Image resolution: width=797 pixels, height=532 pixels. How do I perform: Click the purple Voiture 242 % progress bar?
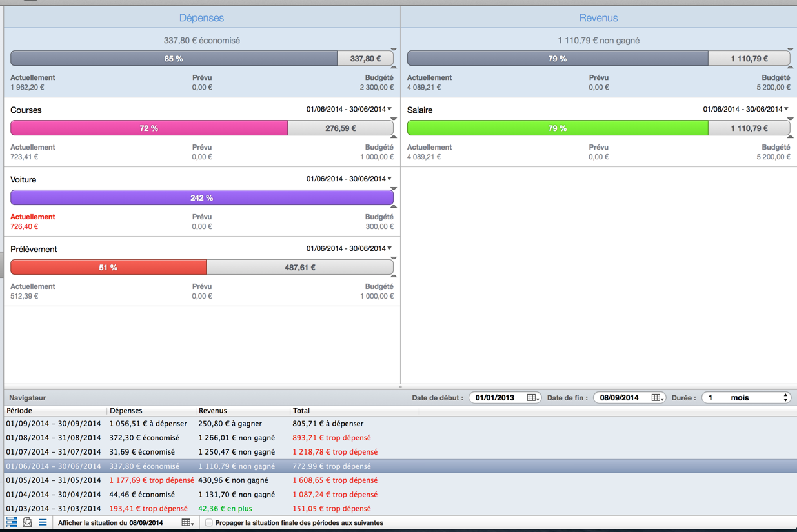[x=202, y=198]
